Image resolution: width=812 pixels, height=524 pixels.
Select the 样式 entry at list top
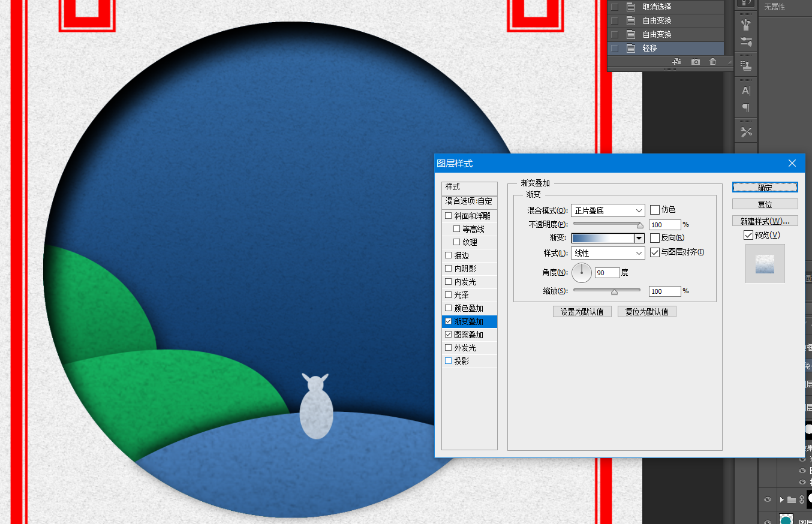tap(470, 188)
